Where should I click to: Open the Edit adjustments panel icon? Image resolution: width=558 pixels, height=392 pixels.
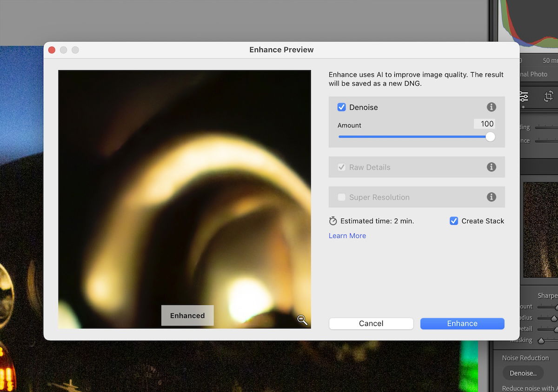tap(524, 96)
